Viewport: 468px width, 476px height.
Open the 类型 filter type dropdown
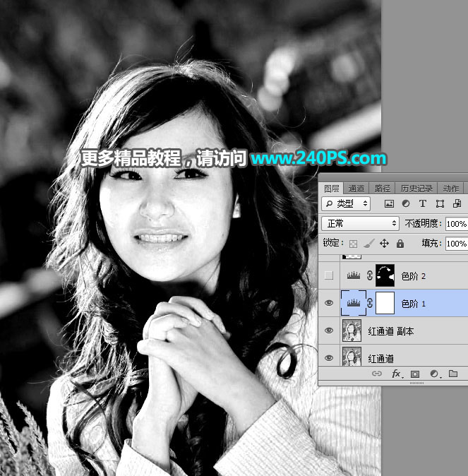(346, 203)
